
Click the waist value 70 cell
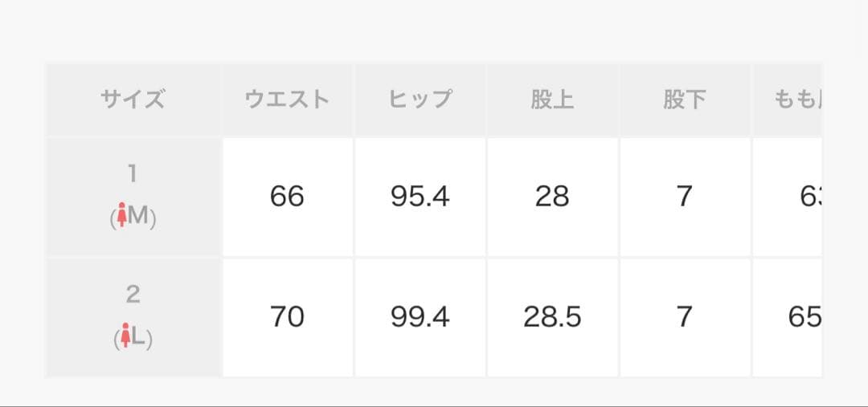pyautogui.click(x=287, y=317)
